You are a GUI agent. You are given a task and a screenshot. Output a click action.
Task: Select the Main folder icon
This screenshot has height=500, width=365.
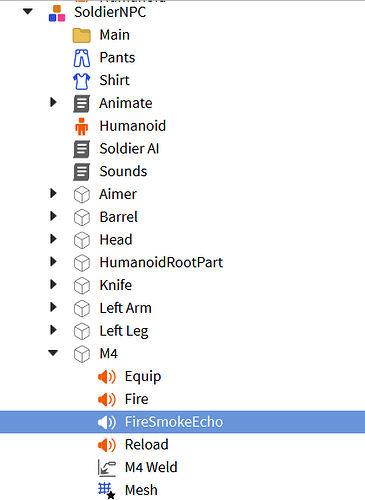pyautogui.click(x=82, y=35)
